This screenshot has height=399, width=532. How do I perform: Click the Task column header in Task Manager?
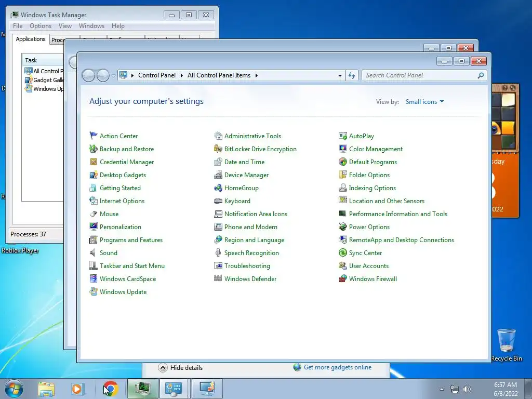click(43, 60)
